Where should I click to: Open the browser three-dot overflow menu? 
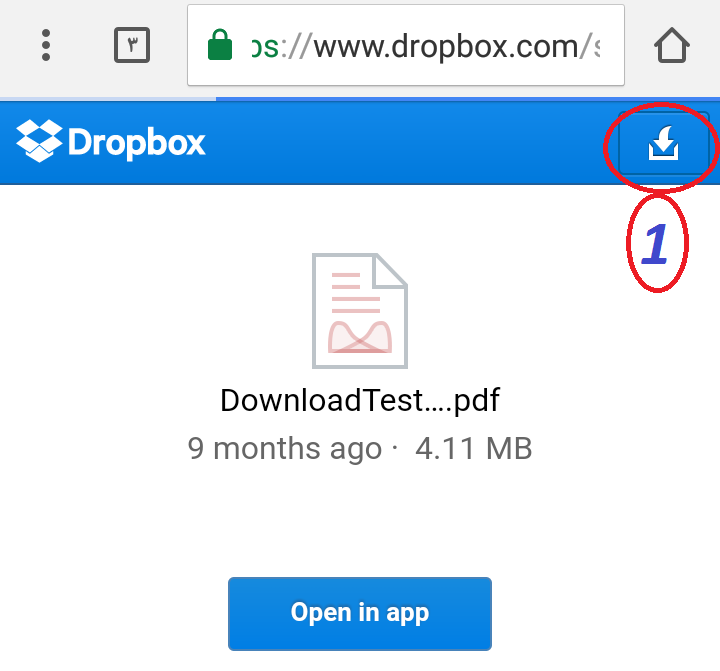[x=45, y=45]
